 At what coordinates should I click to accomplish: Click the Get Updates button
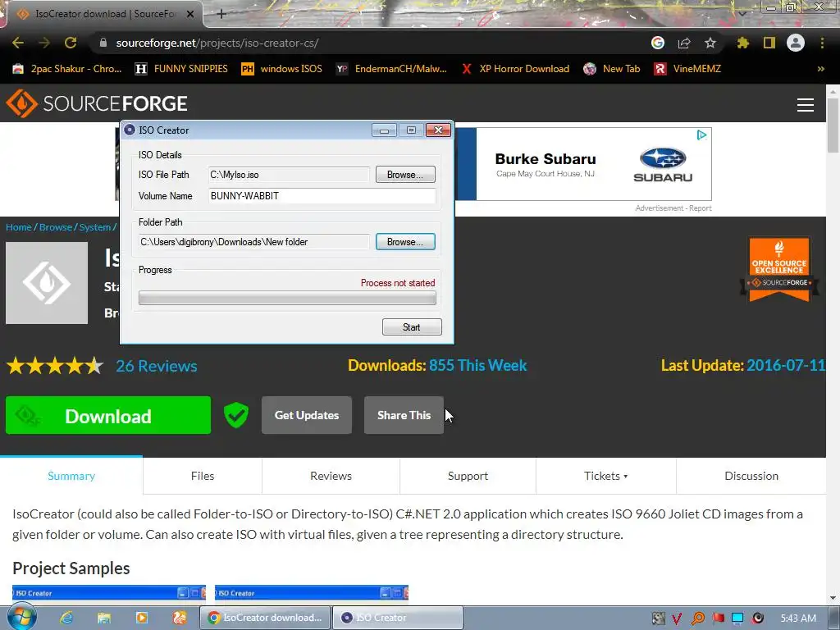pos(307,415)
